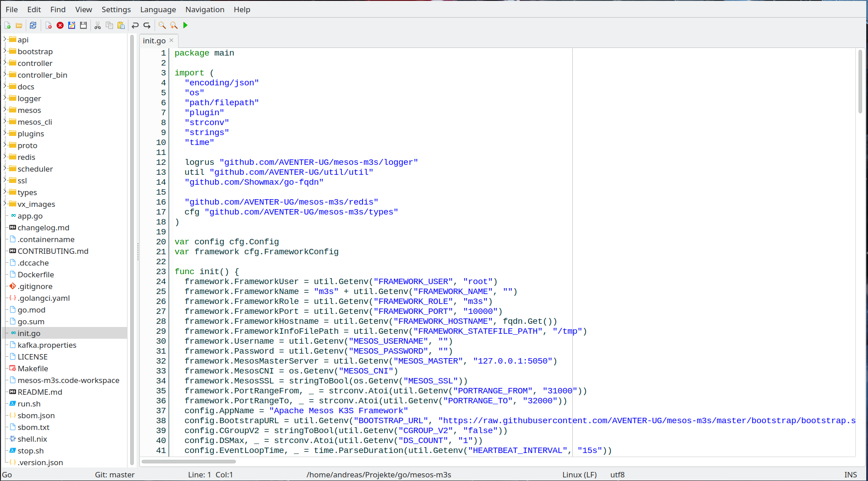This screenshot has height=481, width=868.
Task: Open Dockerfile in the file tree
Action: pyautogui.click(x=36, y=275)
